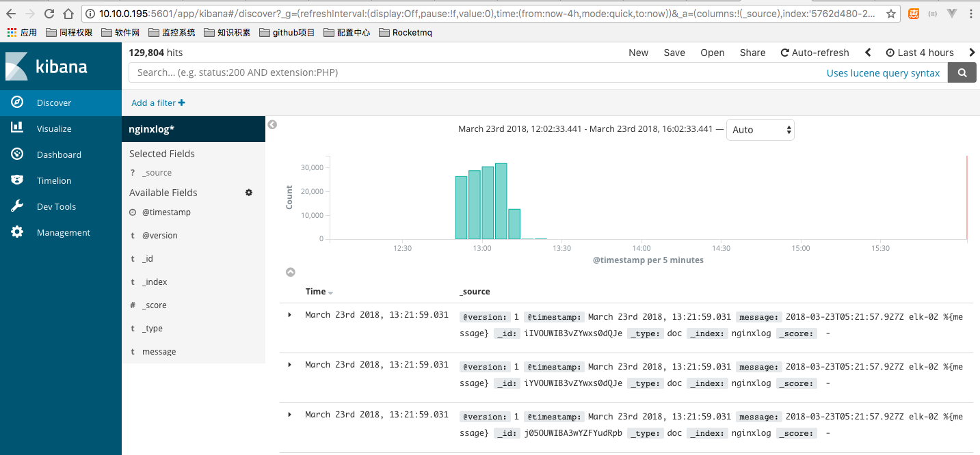Open the apps grid bookmark icon

point(12,32)
